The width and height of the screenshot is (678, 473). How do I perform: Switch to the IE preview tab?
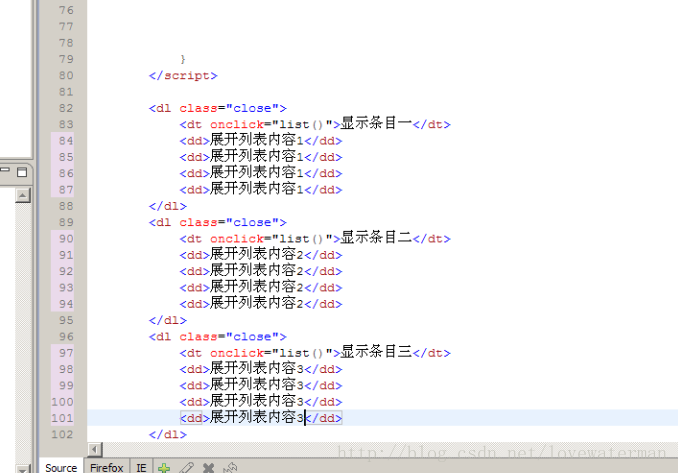141,467
